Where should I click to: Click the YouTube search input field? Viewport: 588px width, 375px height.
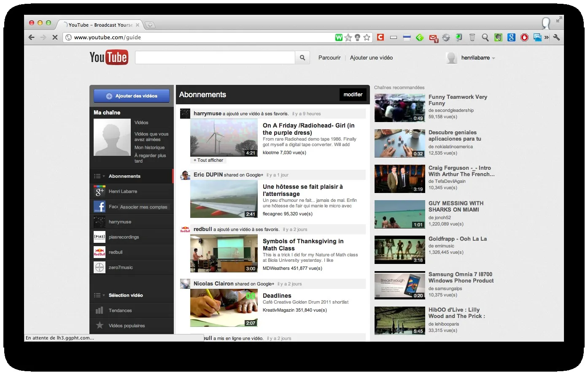point(215,57)
